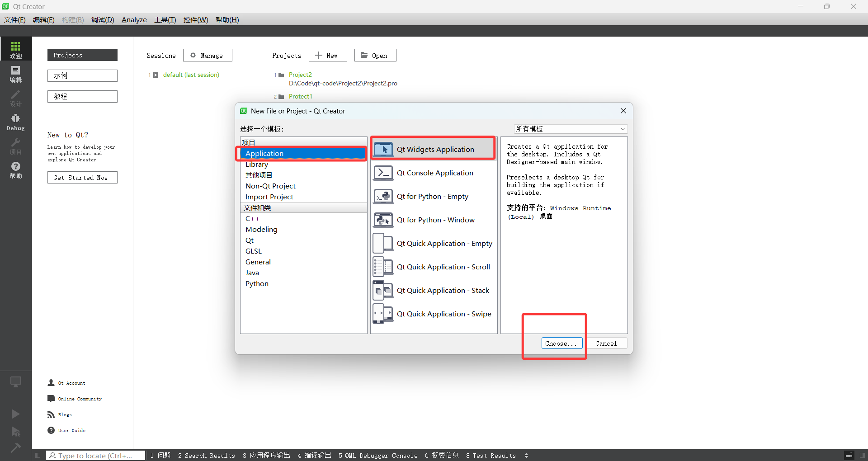Open the 文件(F) menu
This screenshot has width=868, height=461.
coord(15,19)
